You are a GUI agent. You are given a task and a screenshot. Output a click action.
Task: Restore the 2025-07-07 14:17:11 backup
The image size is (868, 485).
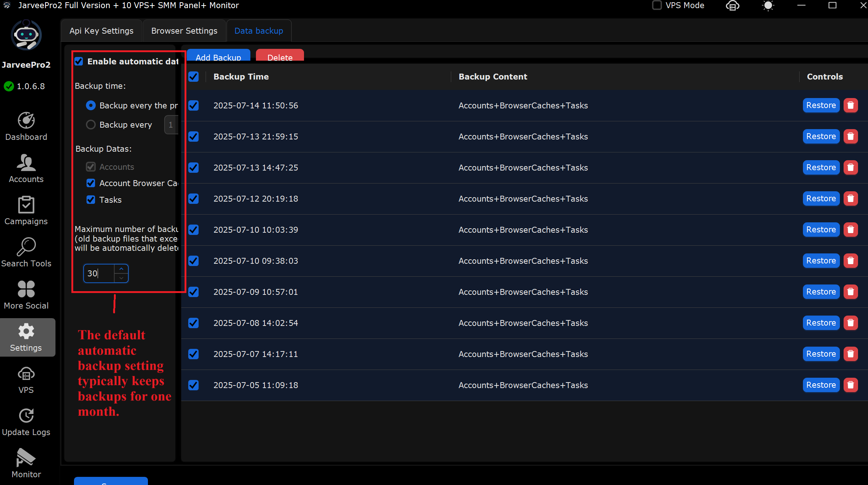click(821, 354)
